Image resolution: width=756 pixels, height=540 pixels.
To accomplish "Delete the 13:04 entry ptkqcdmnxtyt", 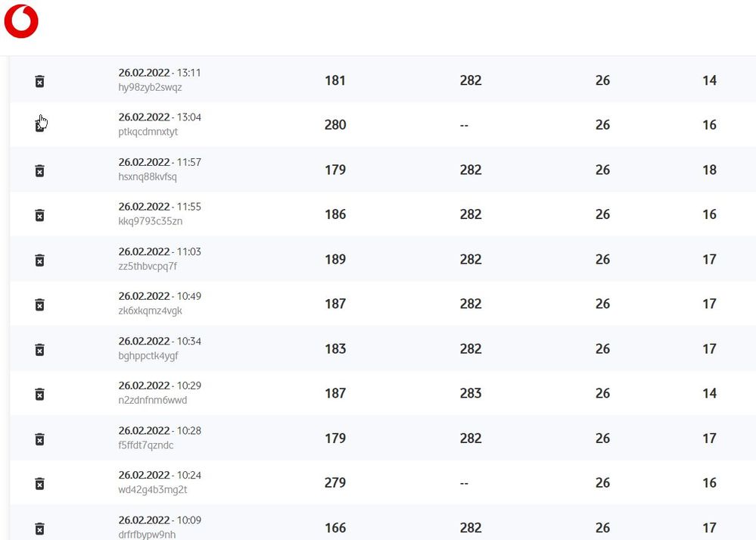I will click(40, 126).
